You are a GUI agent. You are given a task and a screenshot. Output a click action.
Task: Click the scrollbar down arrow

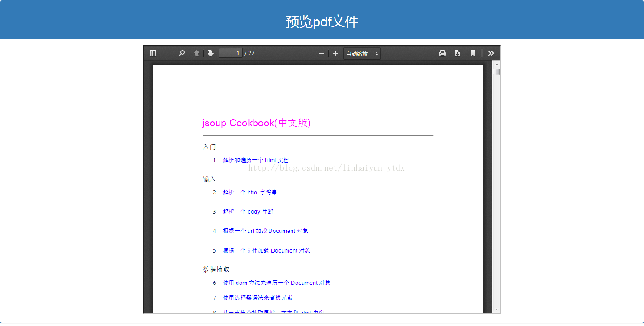(x=496, y=309)
